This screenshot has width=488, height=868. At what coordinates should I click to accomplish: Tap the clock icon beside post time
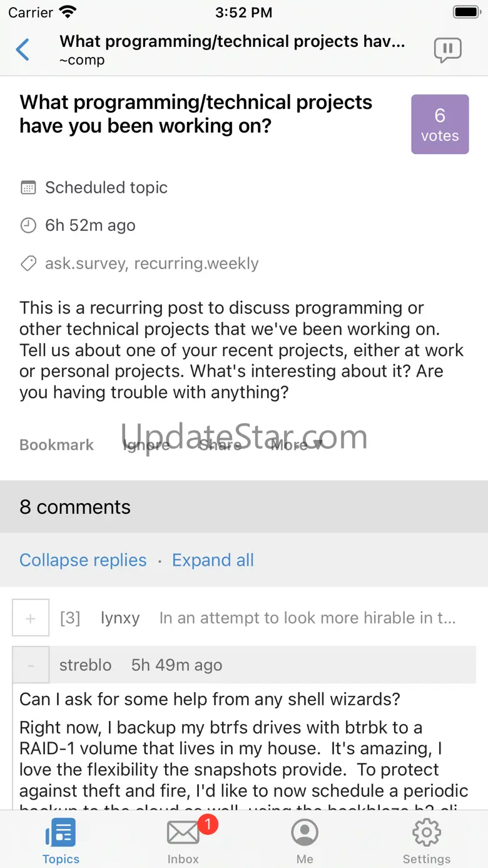(x=28, y=225)
